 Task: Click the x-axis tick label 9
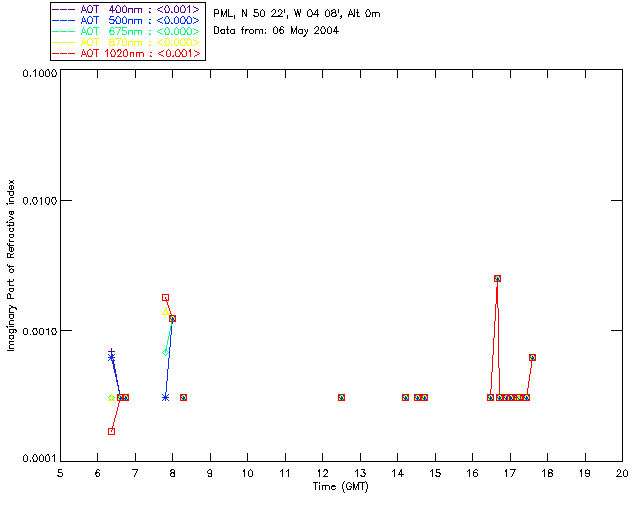pyautogui.click(x=210, y=473)
